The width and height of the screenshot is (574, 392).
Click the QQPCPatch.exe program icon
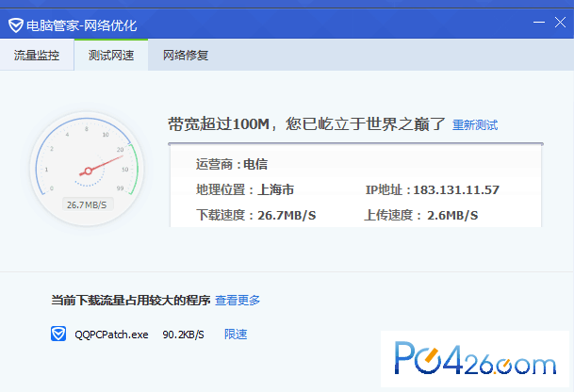coord(58,334)
